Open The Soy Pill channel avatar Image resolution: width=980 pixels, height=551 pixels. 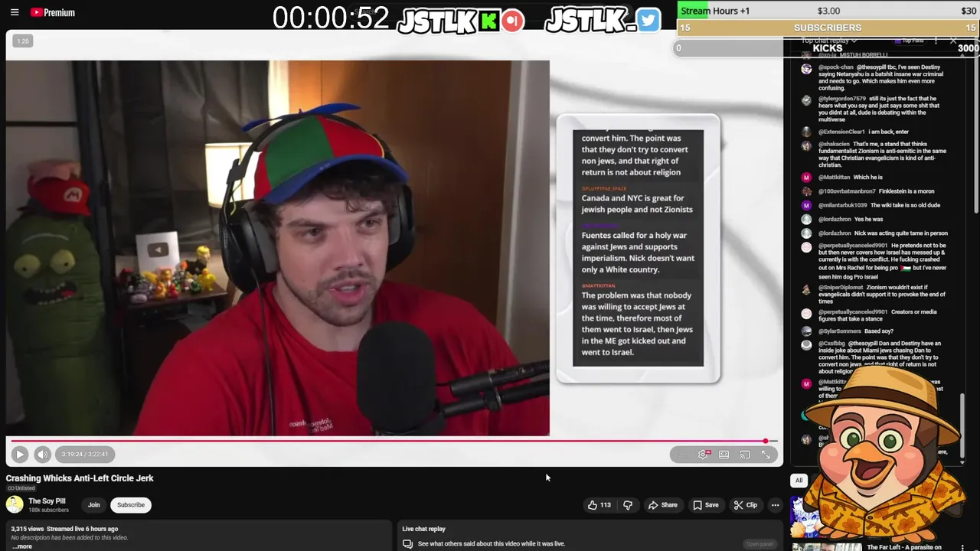point(15,504)
